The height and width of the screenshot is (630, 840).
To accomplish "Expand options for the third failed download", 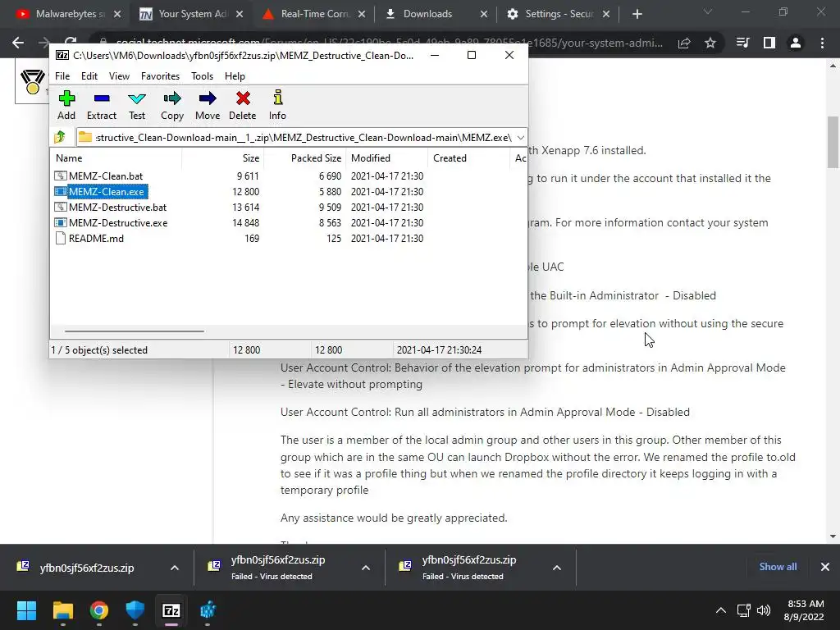I will point(557,568).
